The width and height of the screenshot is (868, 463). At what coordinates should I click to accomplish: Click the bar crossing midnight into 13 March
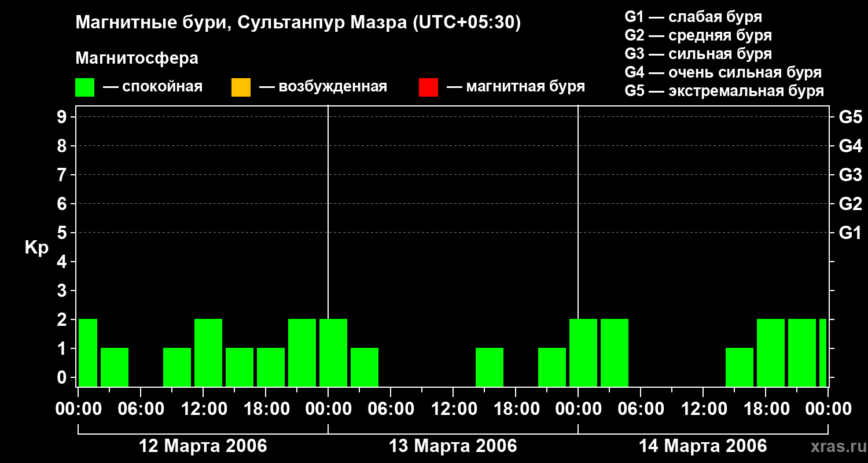coord(333,352)
